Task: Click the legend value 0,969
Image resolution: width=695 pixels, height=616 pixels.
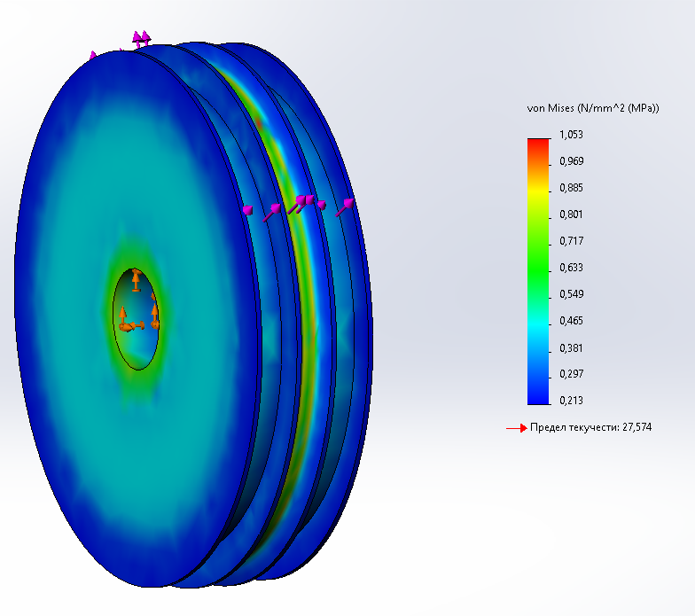Action: pos(571,161)
